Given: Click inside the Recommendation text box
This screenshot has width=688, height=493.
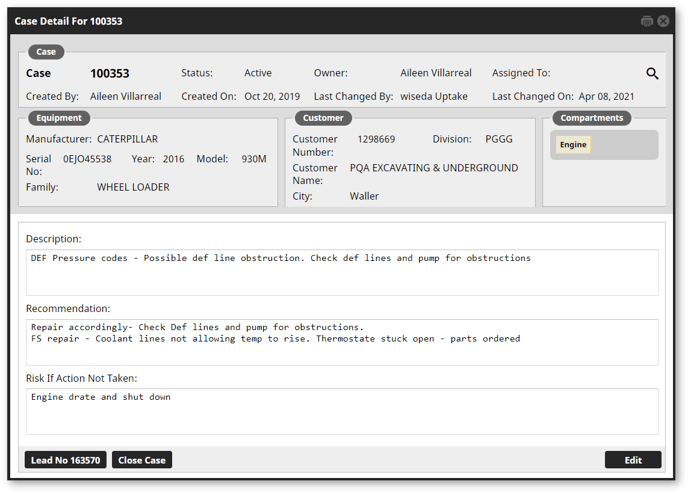Looking at the screenshot, I should 342,342.
